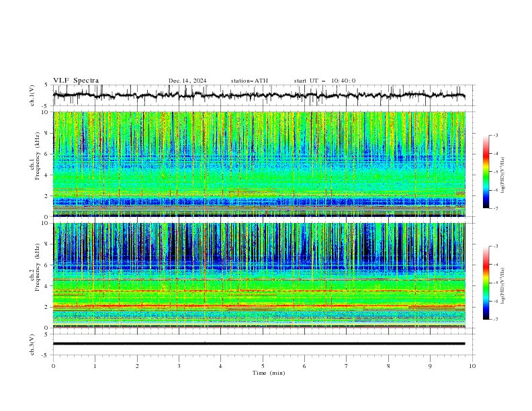Click the ch.2 "Frequency (kHz)" axis label
Screen dimensions: 532x411
37,267
